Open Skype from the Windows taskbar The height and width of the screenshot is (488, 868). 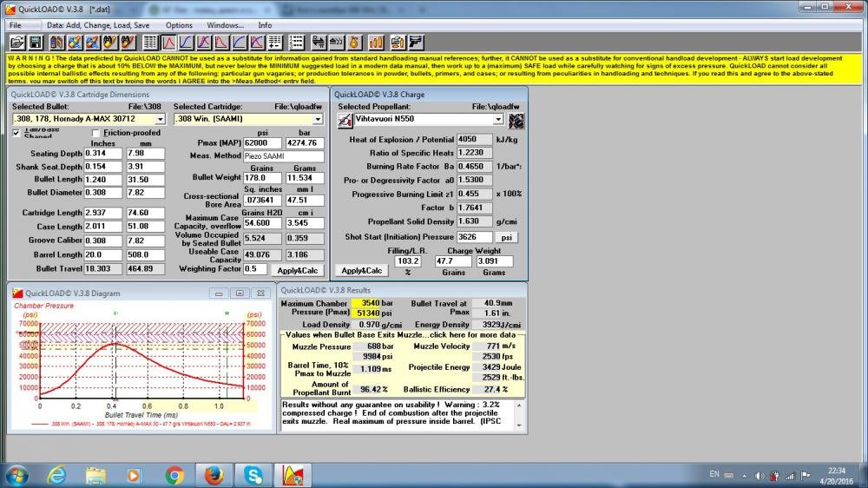(253, 474)
